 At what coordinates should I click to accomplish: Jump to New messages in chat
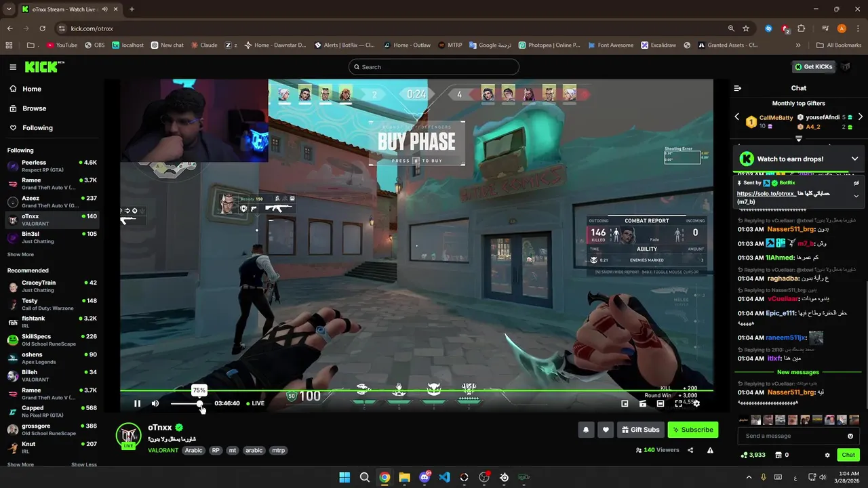[x=798, y=372]
